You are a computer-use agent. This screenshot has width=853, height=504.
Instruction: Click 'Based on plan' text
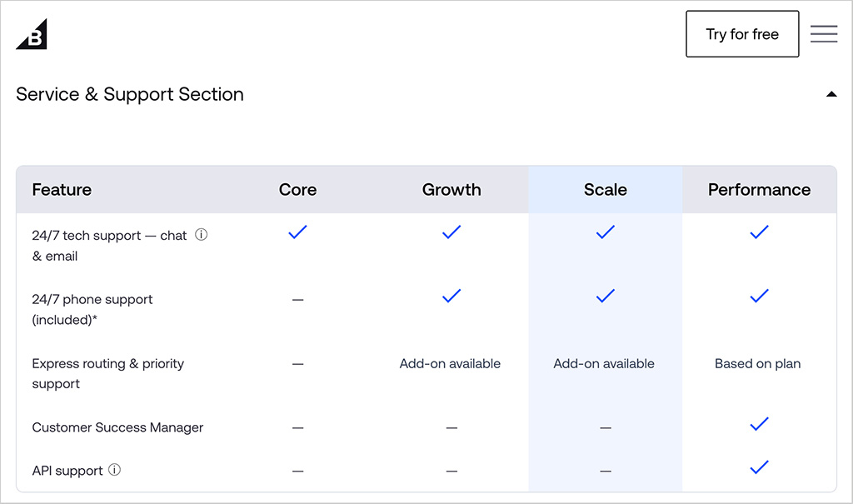[x=758, y=363]
